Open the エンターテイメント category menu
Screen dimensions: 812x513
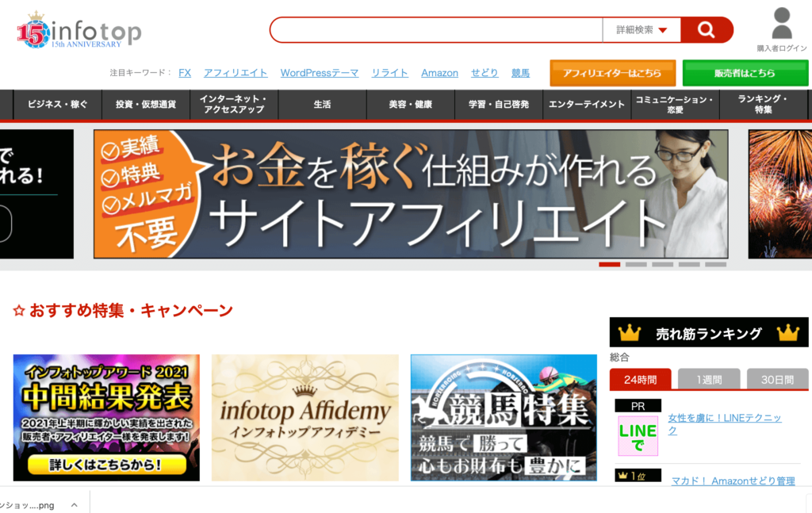(587, 105)
